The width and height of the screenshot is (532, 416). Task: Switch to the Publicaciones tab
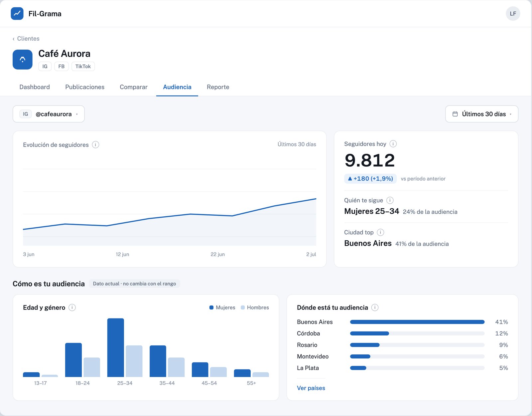click(85, 87)
